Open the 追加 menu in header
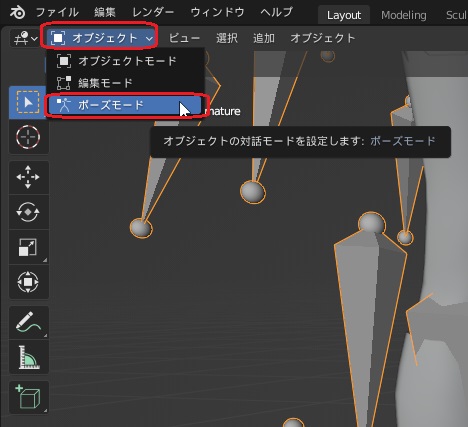Image resolution: width=468 pixels, height=427 pixels. (264, 38)
